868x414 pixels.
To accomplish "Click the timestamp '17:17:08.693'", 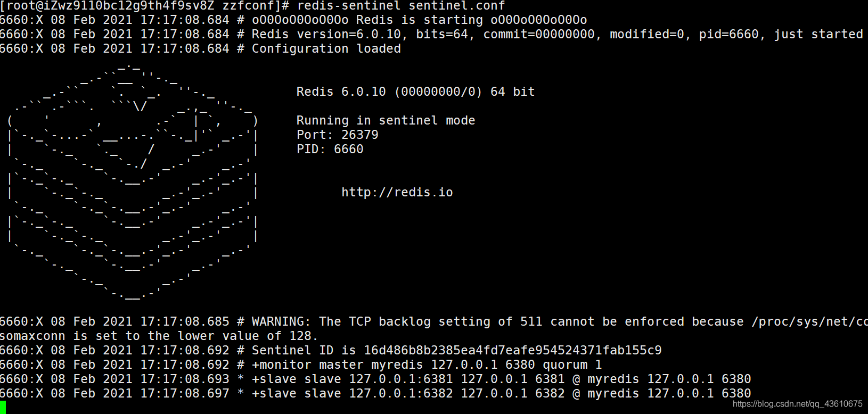I will [185, 379].
